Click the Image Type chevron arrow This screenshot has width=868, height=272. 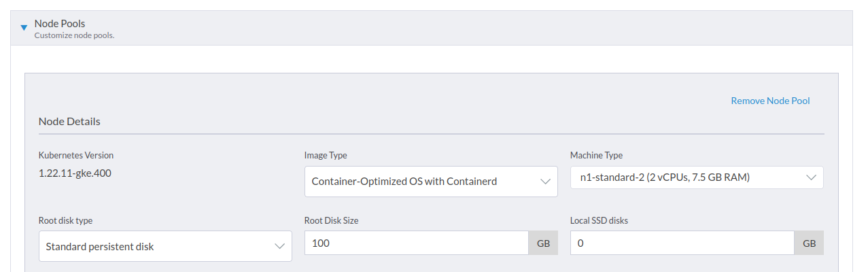(545, 182)
